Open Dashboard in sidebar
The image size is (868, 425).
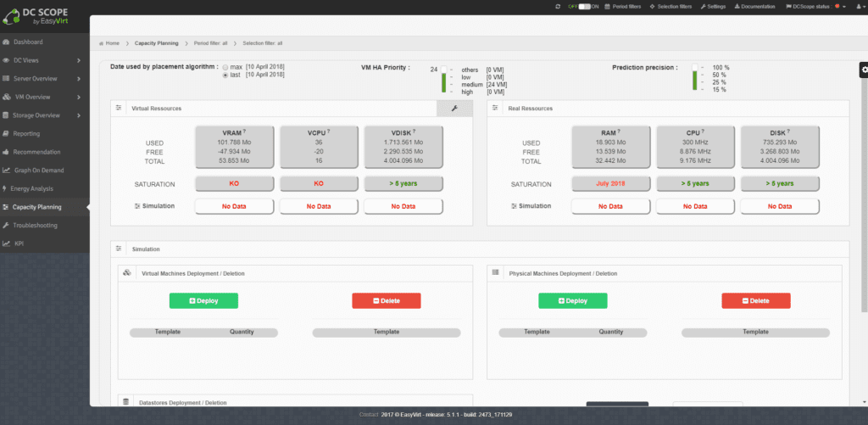(44, 42)
